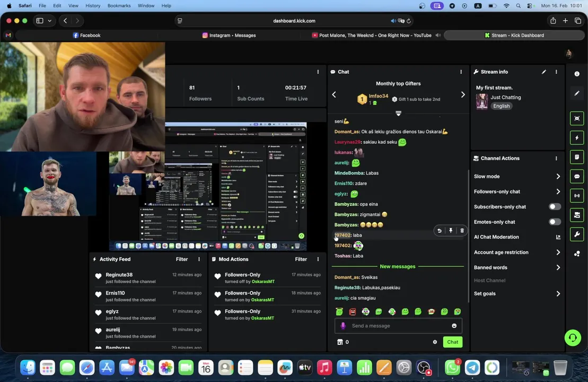The width and height of the screenshot is (588, 382).
Task: Click the broadcast signal sidebar icon
Action: click(577, 195)
